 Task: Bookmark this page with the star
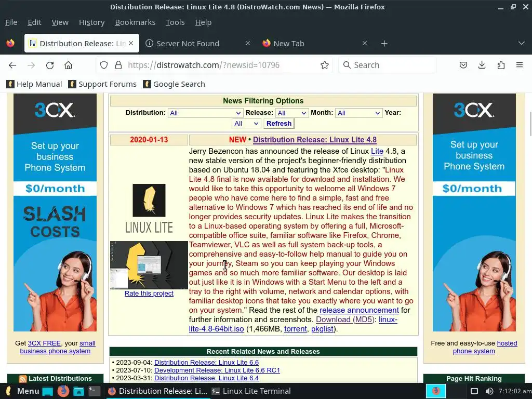tap(325, 65)
